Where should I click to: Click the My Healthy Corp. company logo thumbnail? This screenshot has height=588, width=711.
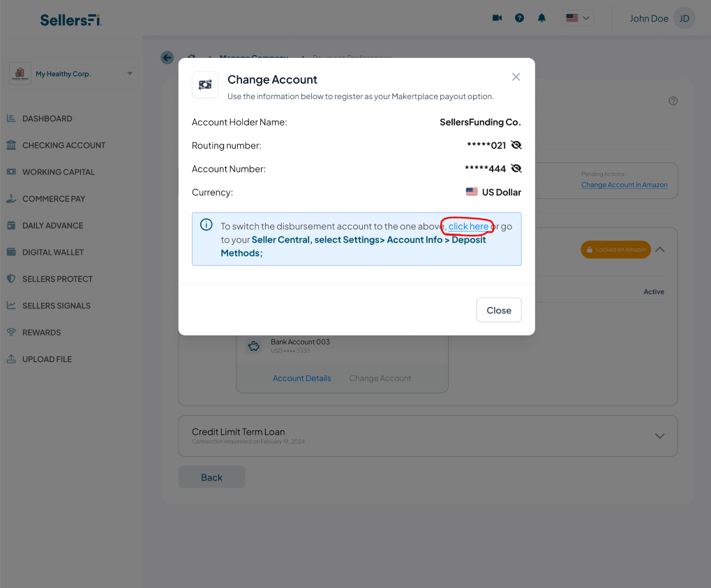click(x=20, y=73)
